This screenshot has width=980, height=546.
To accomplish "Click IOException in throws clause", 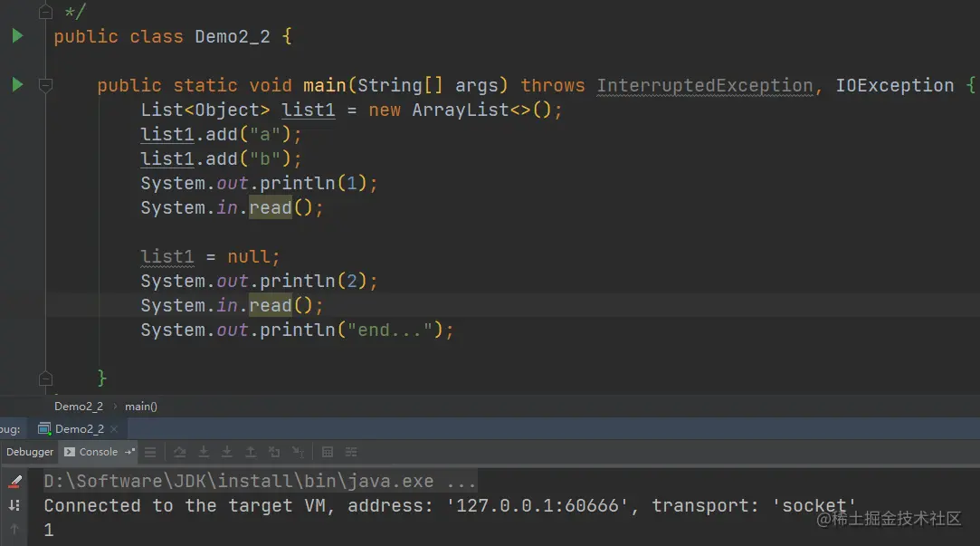I will point(894,86).
